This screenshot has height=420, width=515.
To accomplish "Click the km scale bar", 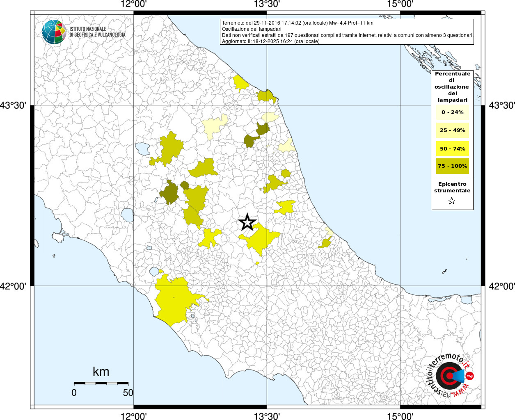I will point(101,383).
